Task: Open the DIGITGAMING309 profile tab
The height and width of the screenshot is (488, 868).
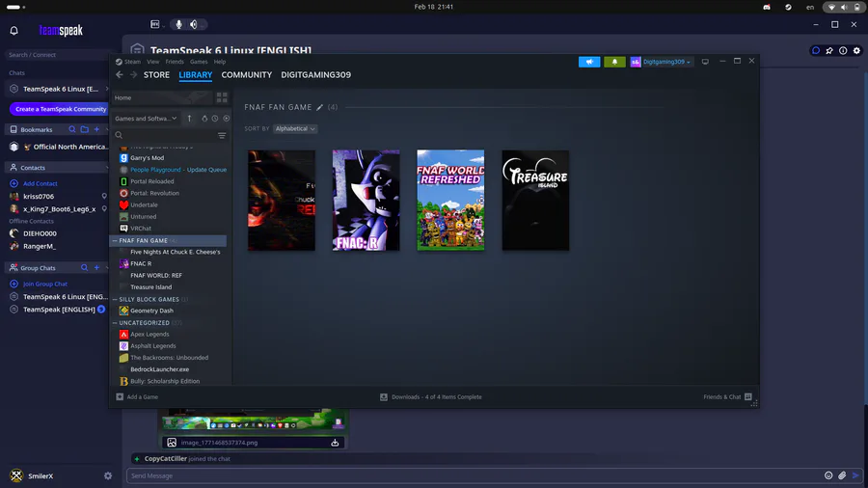Action: pos(315,74)
